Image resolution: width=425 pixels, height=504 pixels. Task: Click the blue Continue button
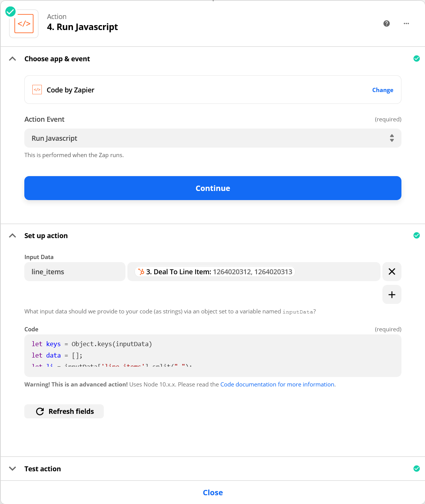(x=213, y=188)
